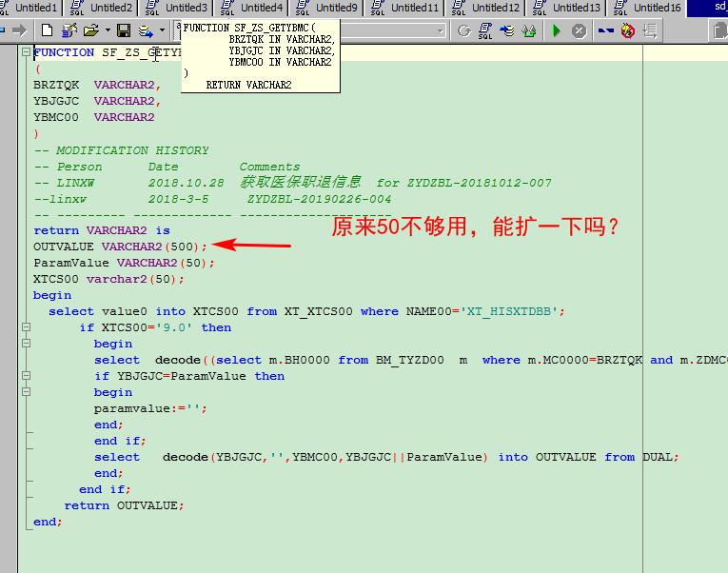This screenshot has height=573, width=728.
Task: Click the clipboard icon at the toolbar's end
Action: [x=720, y=31]
